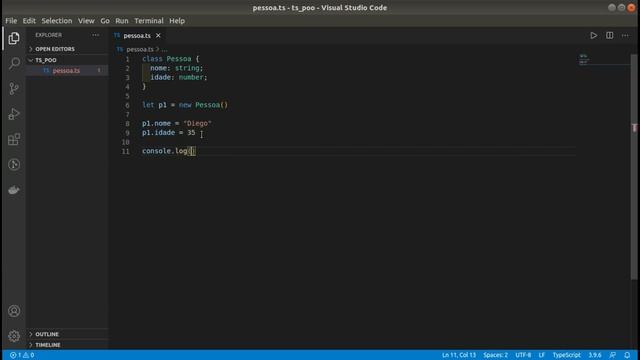Screen dimensions: 640x360
Task: Click Ln 11, Col 13 in status bar
Action: click(459, 355)
